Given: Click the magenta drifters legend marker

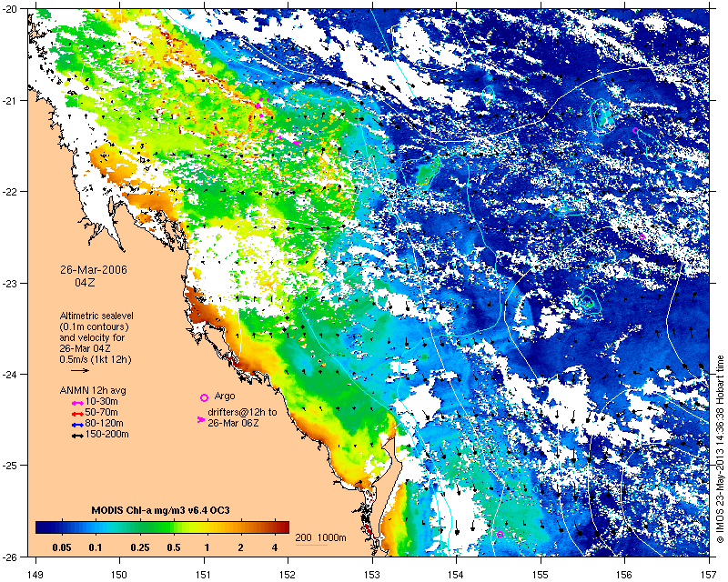Looking at the screenshot, I should [x=201, y=419].
